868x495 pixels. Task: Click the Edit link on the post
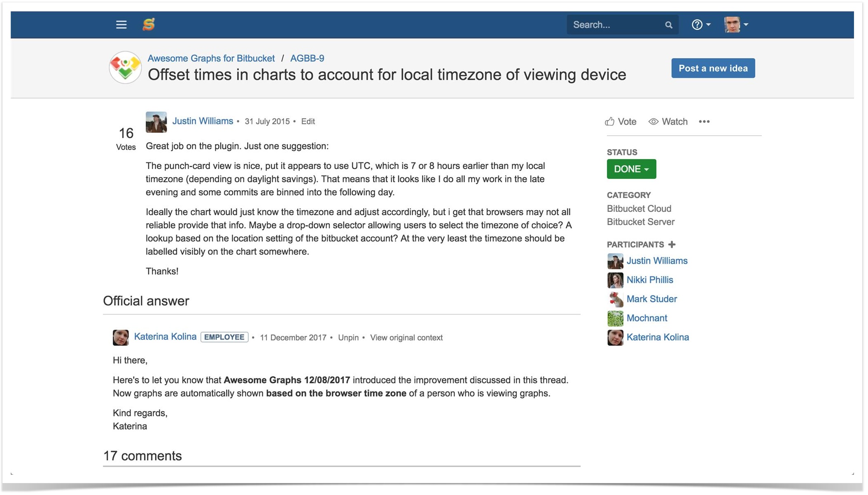(308, 122)
